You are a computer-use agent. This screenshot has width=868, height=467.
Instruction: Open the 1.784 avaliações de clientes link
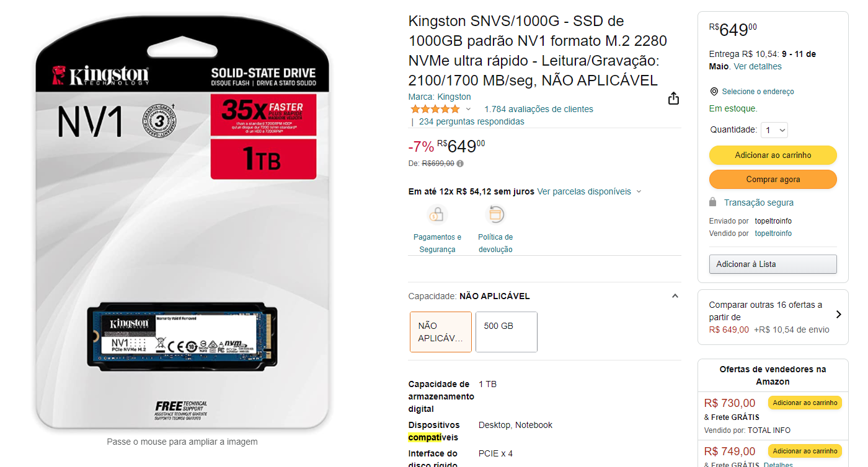pos(539,109)
